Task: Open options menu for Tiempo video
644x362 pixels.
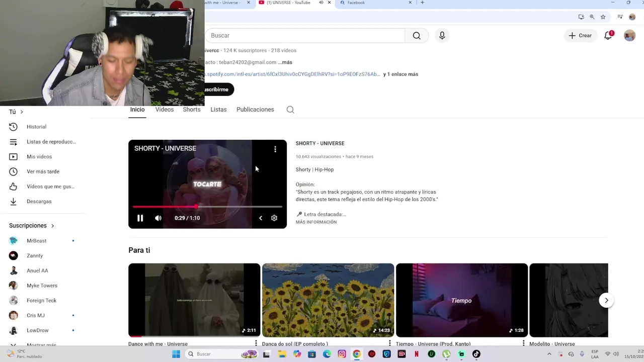Action: pyautogui.click(x=524, y=343)
